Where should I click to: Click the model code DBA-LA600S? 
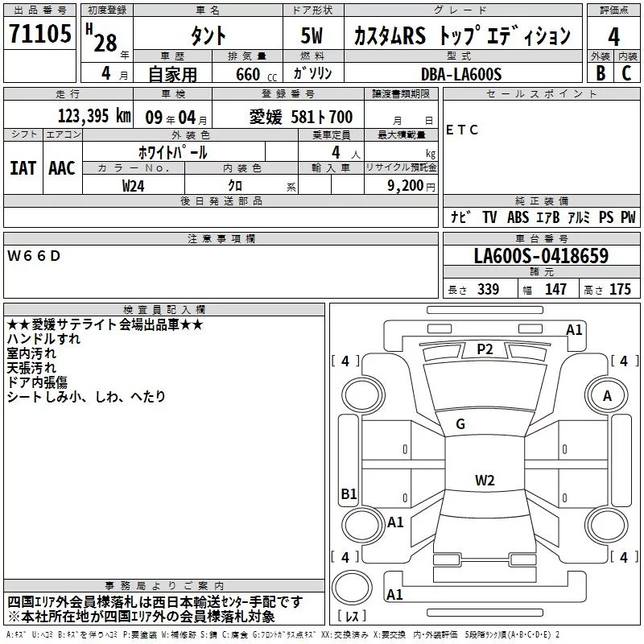pos(461,74)
